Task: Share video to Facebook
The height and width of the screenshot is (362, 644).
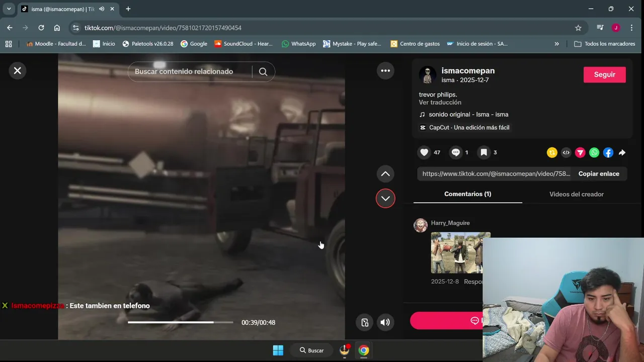Action: click(608, 152)
